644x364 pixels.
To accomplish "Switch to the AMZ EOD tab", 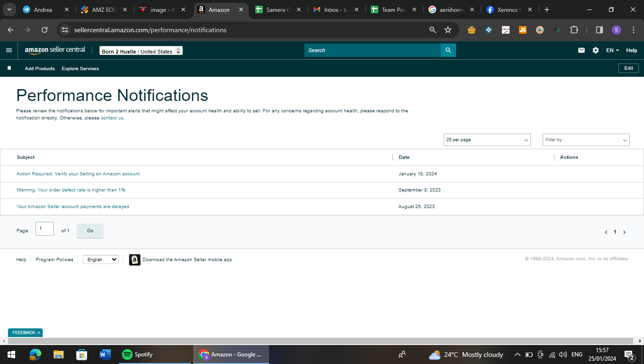I will point(104,9).
